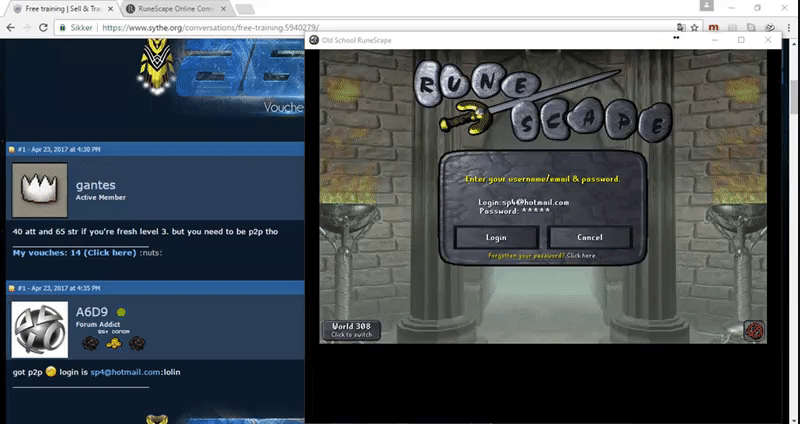Viewport: 800px width, 424px height.
Task: Open Chrome's three-dot menu
Action: [789, 28]
